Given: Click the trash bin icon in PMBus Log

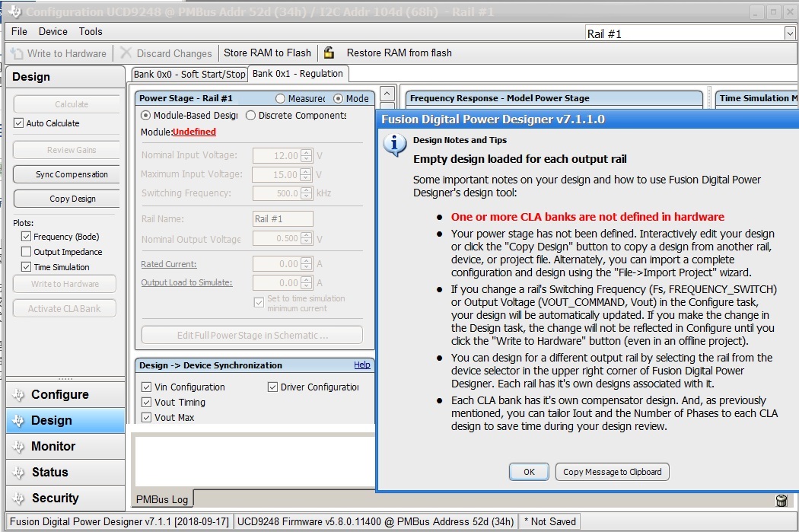Looking at the screenshot, I should [781, 500].
